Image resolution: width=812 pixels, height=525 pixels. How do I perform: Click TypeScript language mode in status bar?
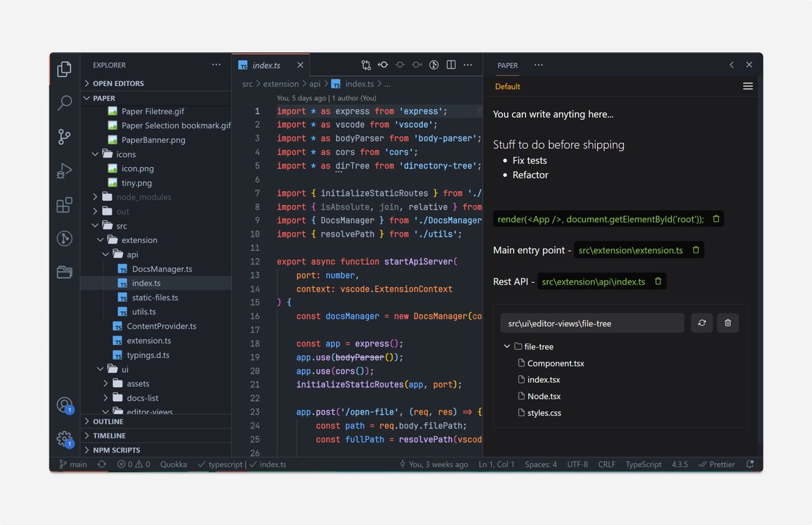[644, 464]
